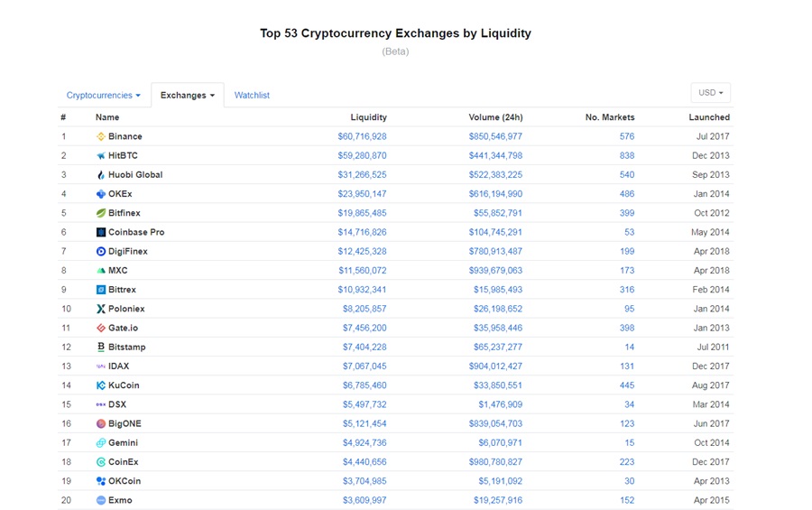The height and width of the screenshot is (510, 812).
Task: Sort by No. Markets column header
Action: [610, 117]
